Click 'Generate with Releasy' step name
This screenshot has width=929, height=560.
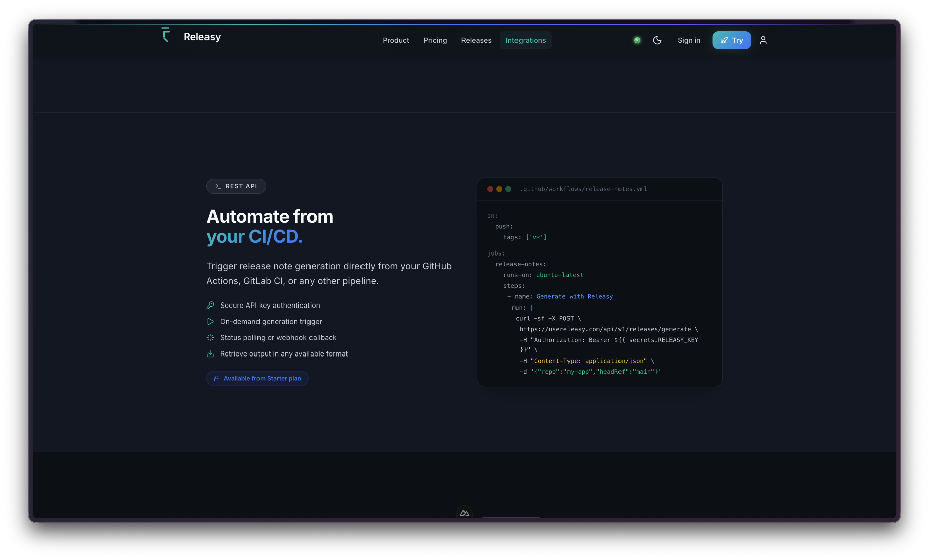(575, 297)
